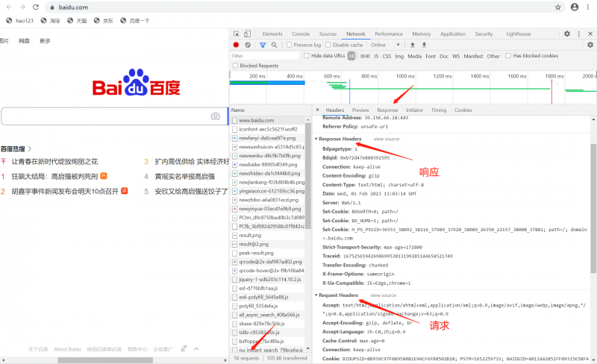597x364 pixels.
Task: Click the camera image-search icon in Baidu
Action: pos(216,116)
